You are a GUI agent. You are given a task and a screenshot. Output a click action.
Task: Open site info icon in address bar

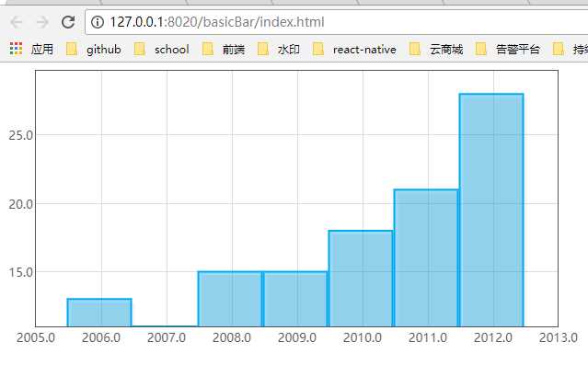pyautogui.click(x=98, y=22)
